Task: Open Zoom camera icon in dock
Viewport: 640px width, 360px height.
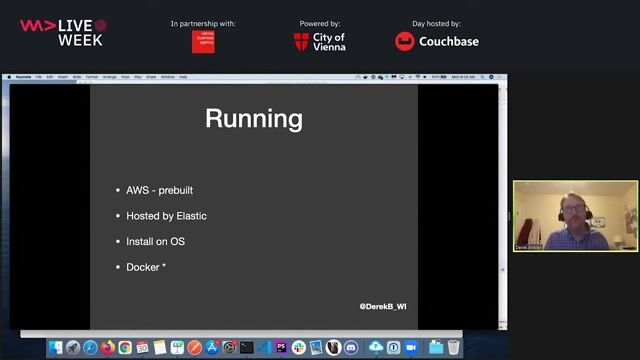Action: pos(411,347)
